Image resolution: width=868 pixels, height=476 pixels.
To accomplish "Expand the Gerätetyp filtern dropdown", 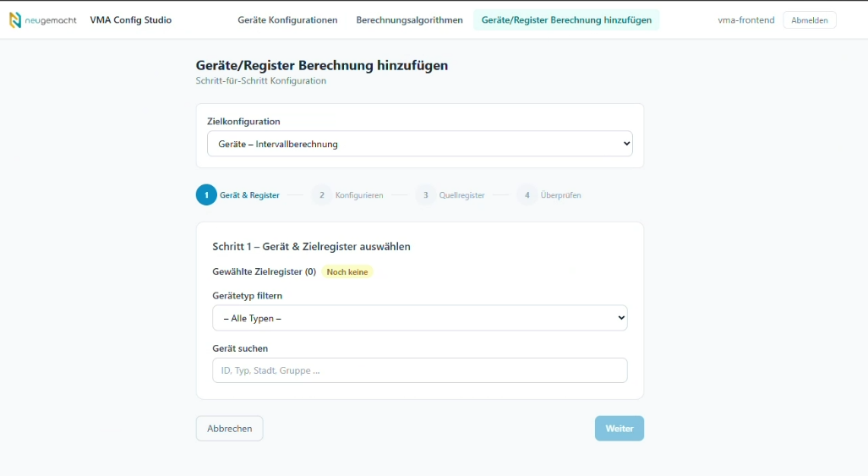I will tap(419, 318).
